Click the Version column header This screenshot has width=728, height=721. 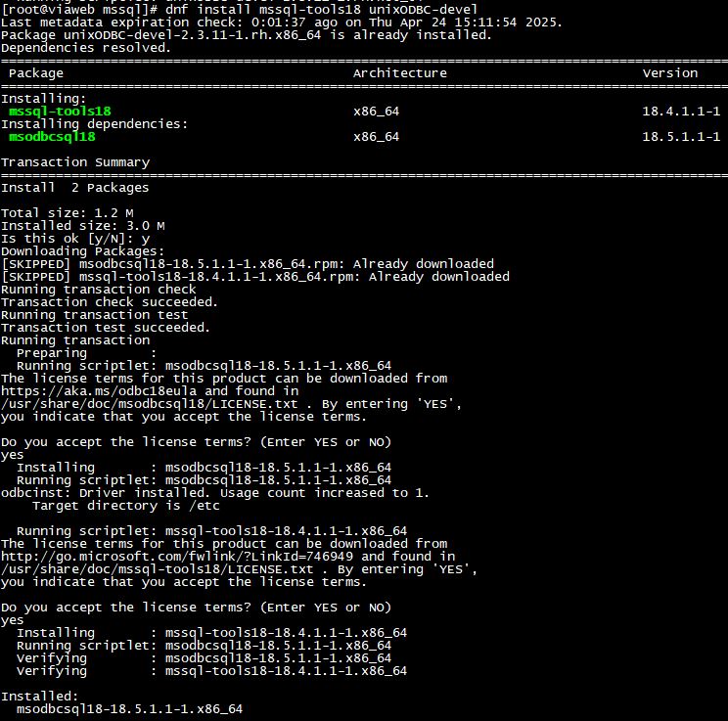(x=670, y=73)
